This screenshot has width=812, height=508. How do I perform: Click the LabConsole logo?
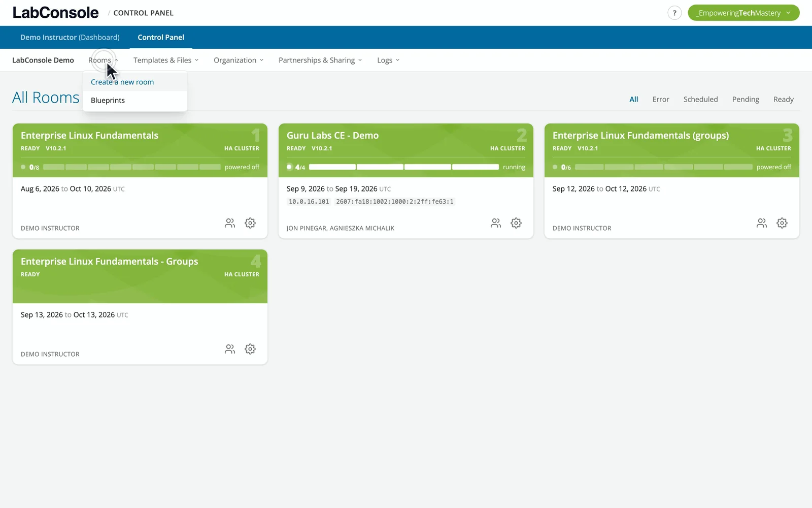(x=56, y=13)
